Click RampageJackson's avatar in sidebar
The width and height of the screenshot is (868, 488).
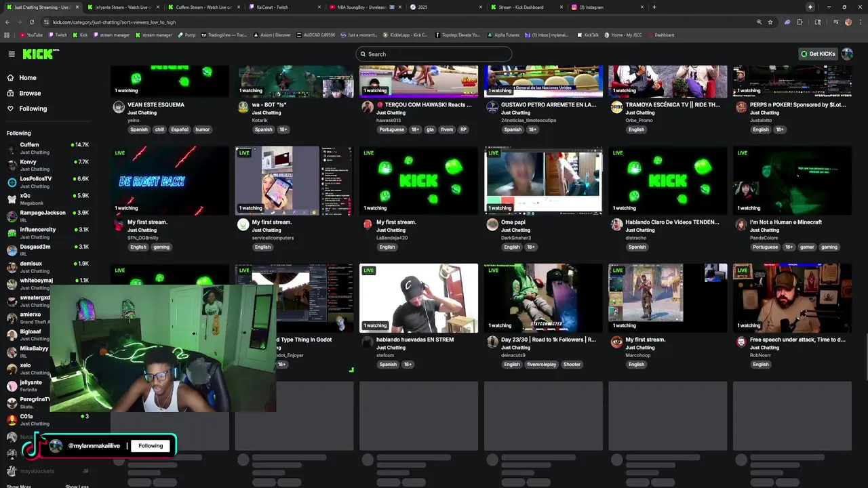pos(12,216)
